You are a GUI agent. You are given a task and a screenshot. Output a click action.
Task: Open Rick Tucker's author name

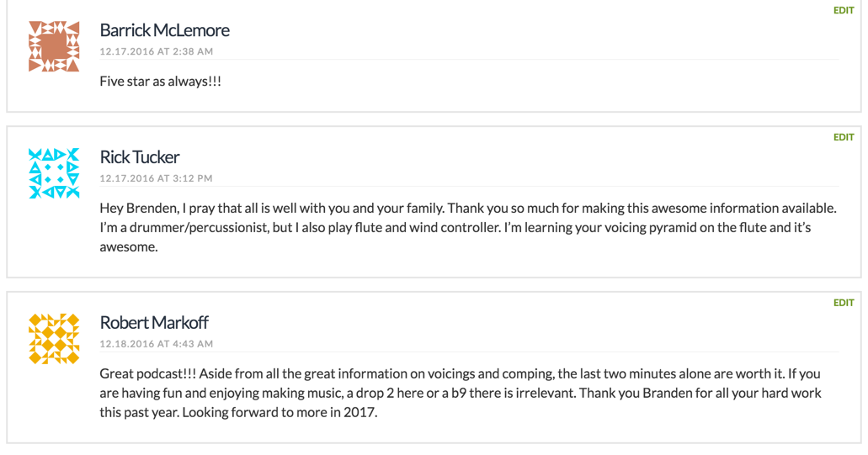click(140, 157)
